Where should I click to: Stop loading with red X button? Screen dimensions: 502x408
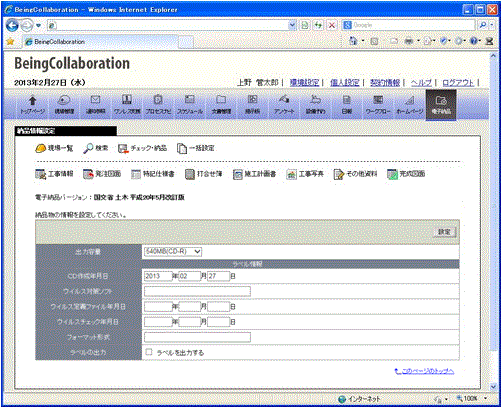(x=332, y=25)
